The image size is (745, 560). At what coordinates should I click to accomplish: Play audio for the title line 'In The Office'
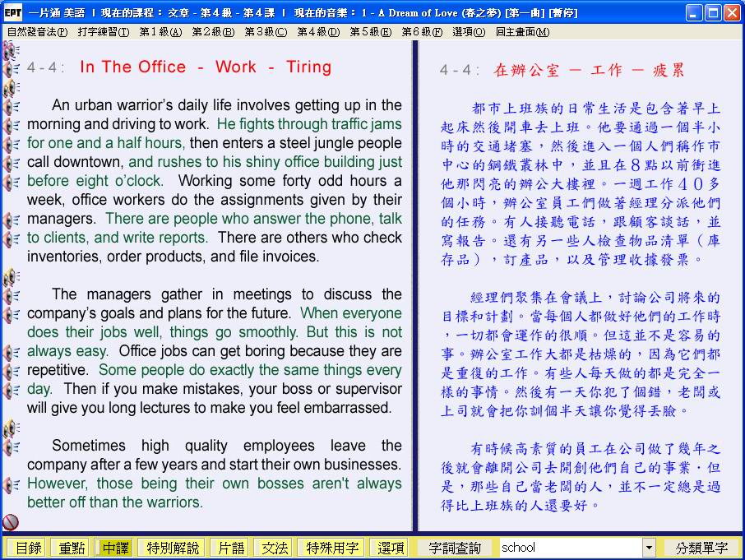point(11,68)
